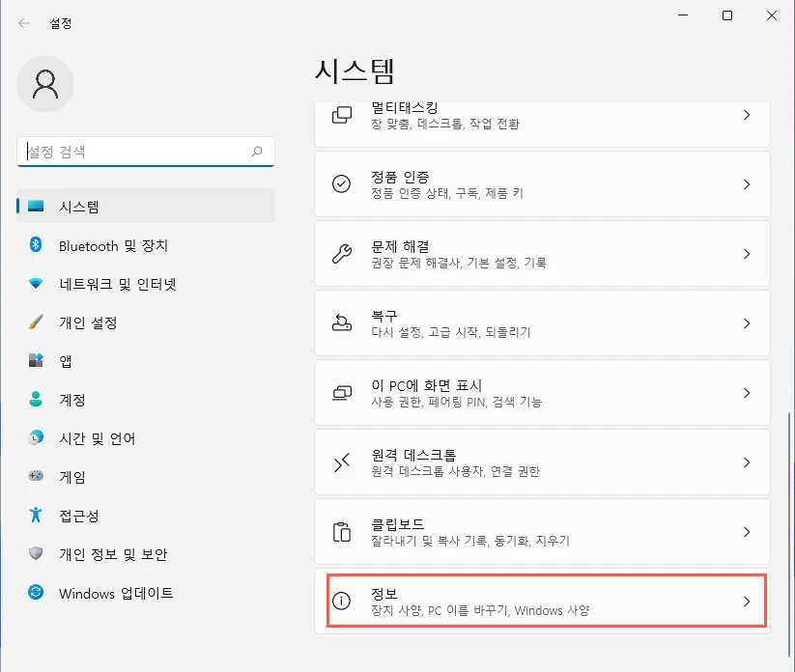Open 멀티태스킹 settings title
Screen dimensions: 795x672
tap(404, 107)
